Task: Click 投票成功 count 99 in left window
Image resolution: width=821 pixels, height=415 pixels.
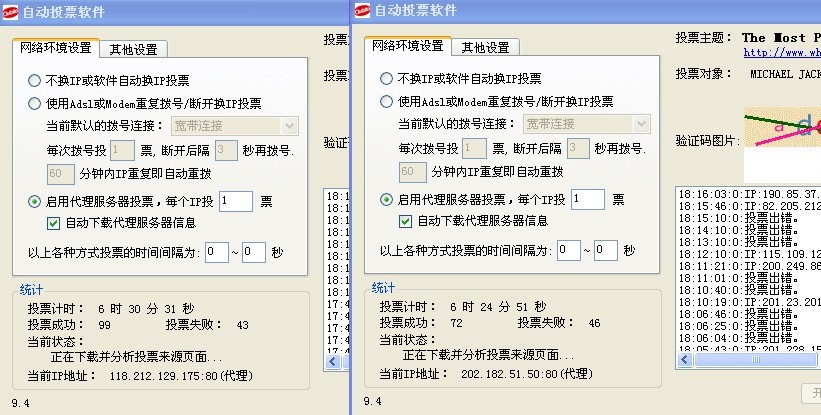Action: pyautogui.click(x=104, y=325)
